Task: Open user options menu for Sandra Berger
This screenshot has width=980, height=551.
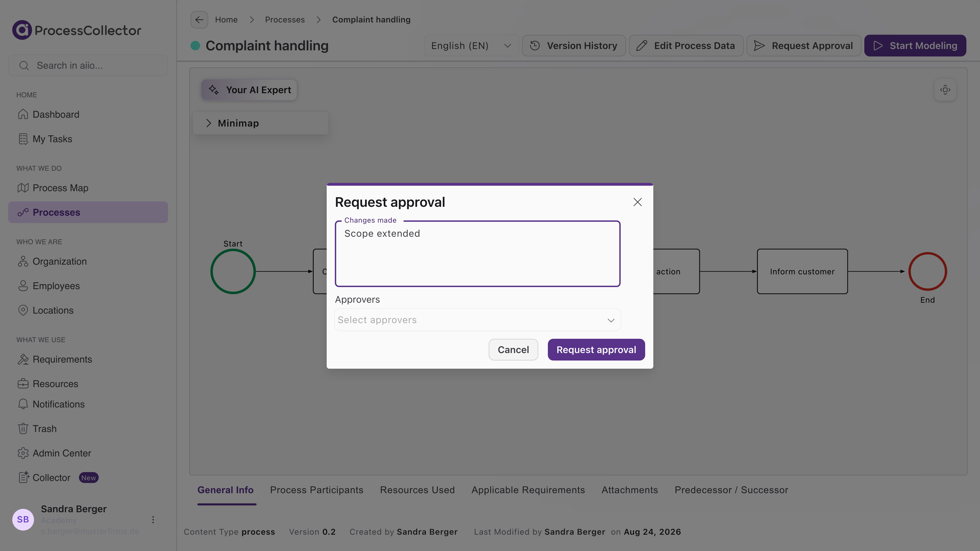Action: pyautogui.click(x=153, y=520)
